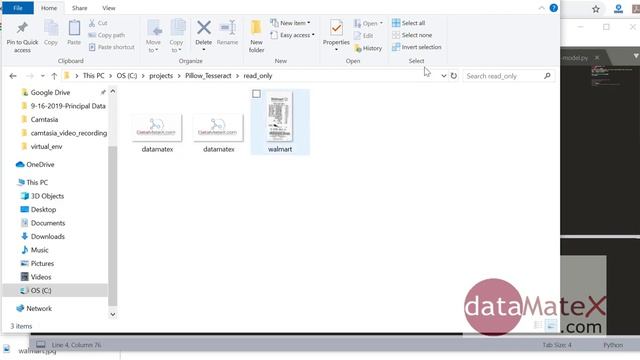
Task: Click This PC in address bar
Action: click(x=93, y=76)
